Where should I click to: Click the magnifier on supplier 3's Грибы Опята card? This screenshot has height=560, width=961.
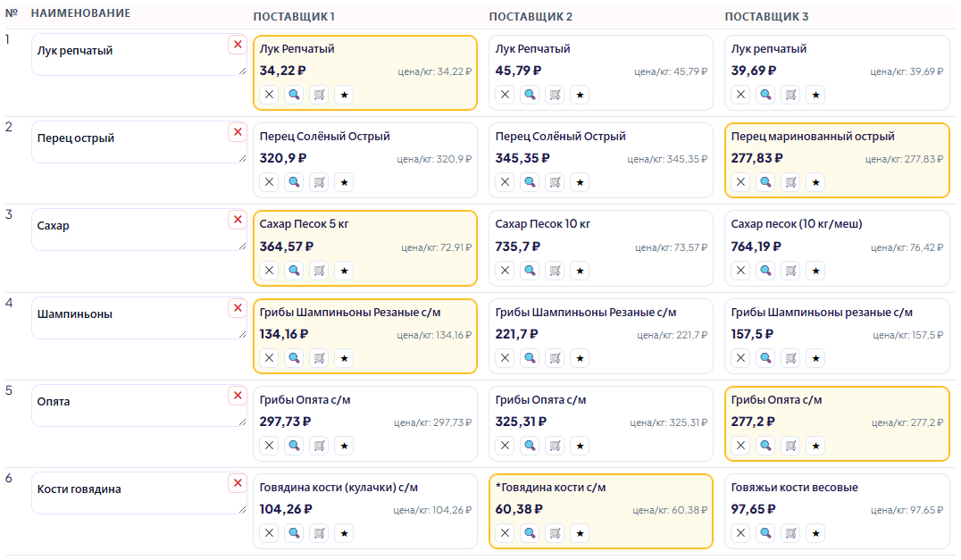(x=765, y=446)
